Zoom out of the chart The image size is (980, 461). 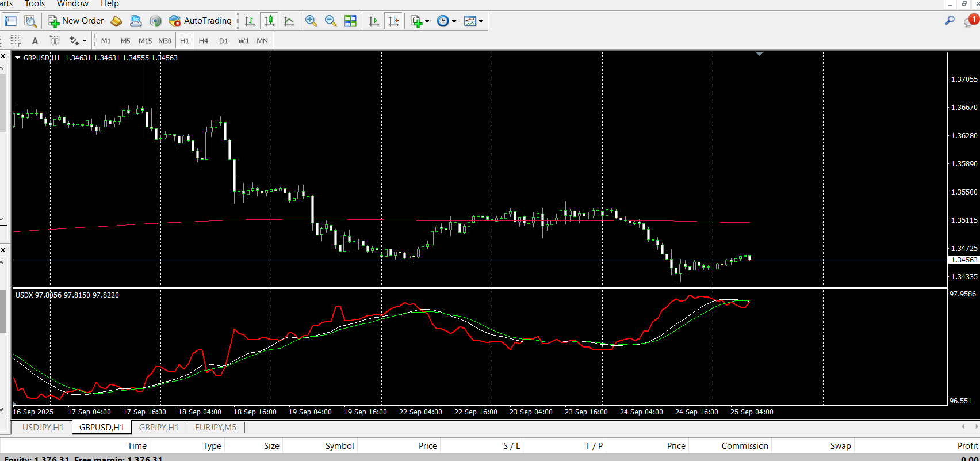click(331, 21)
